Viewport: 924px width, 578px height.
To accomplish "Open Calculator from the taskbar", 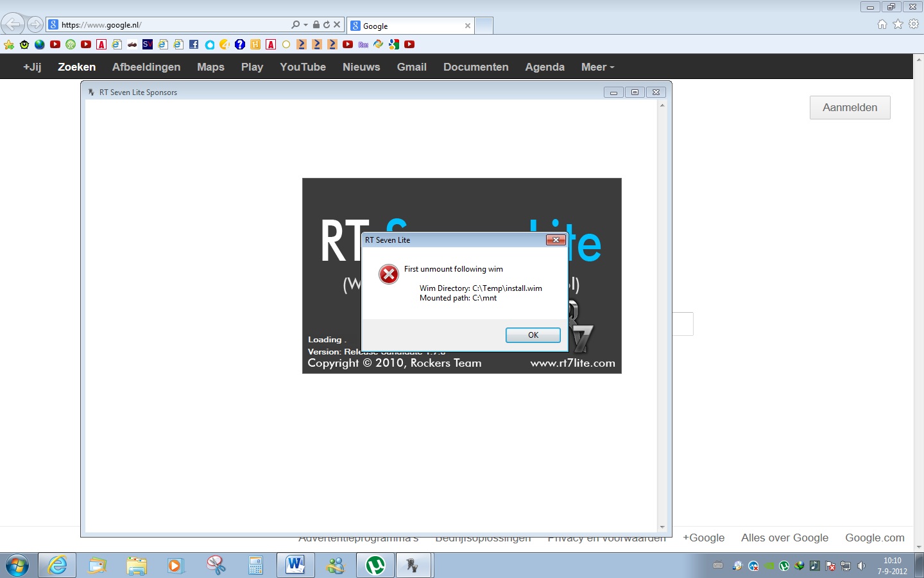I will (x=255, y=566).
